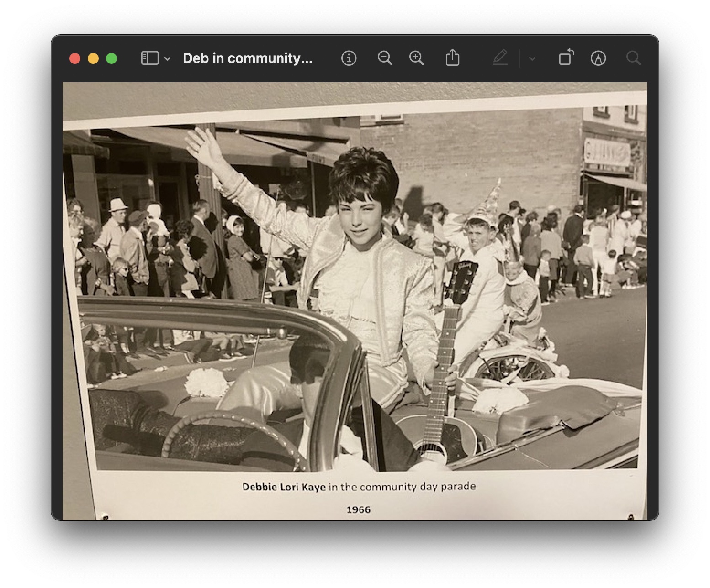The height and width of the screenshot is (588, 710).
Task: Show the Markup toolbar
Action: pos(598,58)
